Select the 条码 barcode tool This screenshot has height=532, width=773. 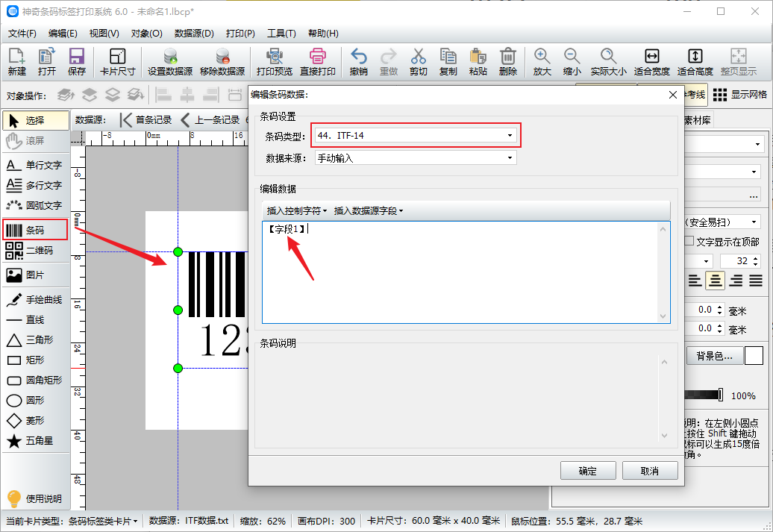point(35,231)
